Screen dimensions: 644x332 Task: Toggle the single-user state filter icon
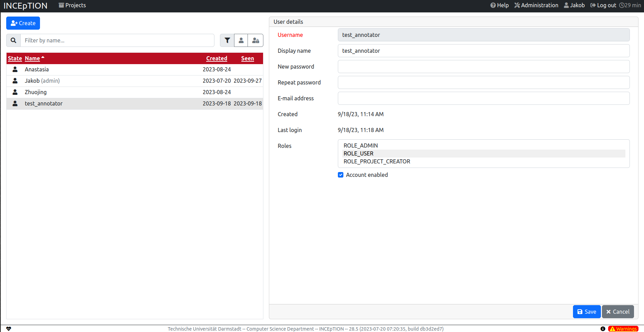coord(241,40)
